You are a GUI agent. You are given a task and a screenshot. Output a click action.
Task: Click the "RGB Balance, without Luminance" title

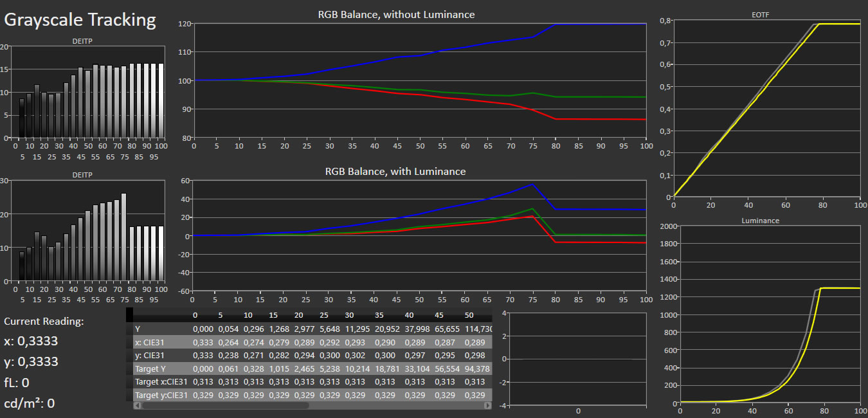tap(396, 14)
